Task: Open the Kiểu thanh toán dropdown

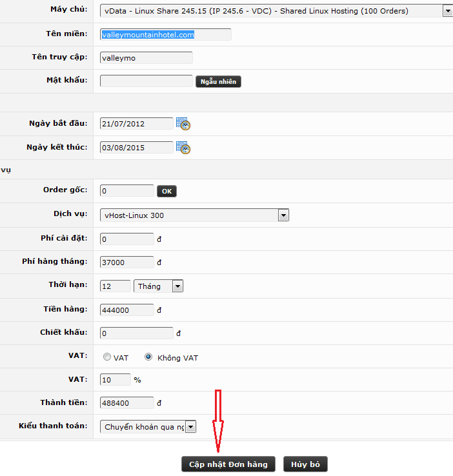Action: tap(190, 427)
